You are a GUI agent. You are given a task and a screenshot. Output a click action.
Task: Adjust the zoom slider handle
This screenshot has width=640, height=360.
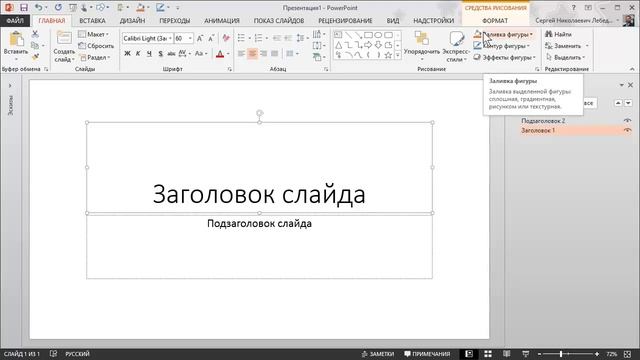(561, 354)
